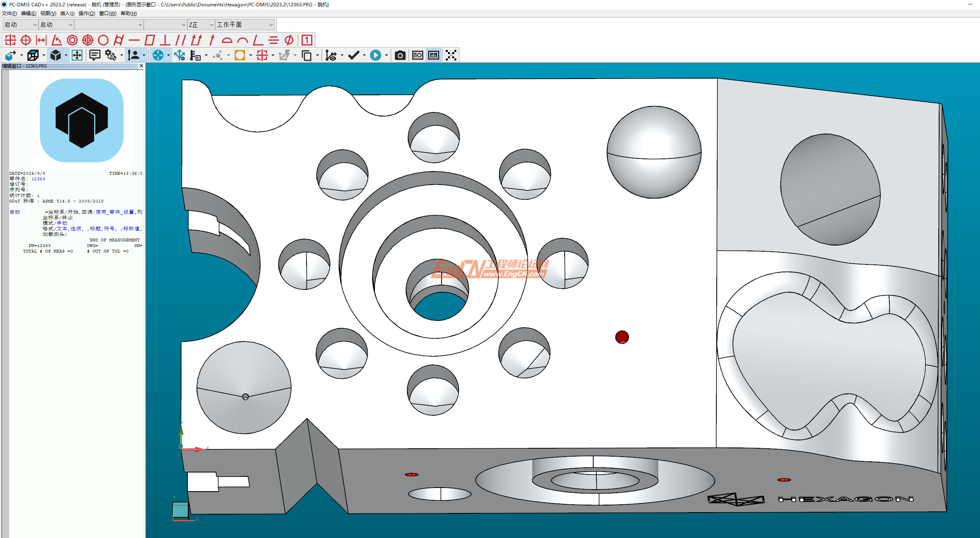
Task: Open the 操作(O) menu
Action: (x=87, y=13)
